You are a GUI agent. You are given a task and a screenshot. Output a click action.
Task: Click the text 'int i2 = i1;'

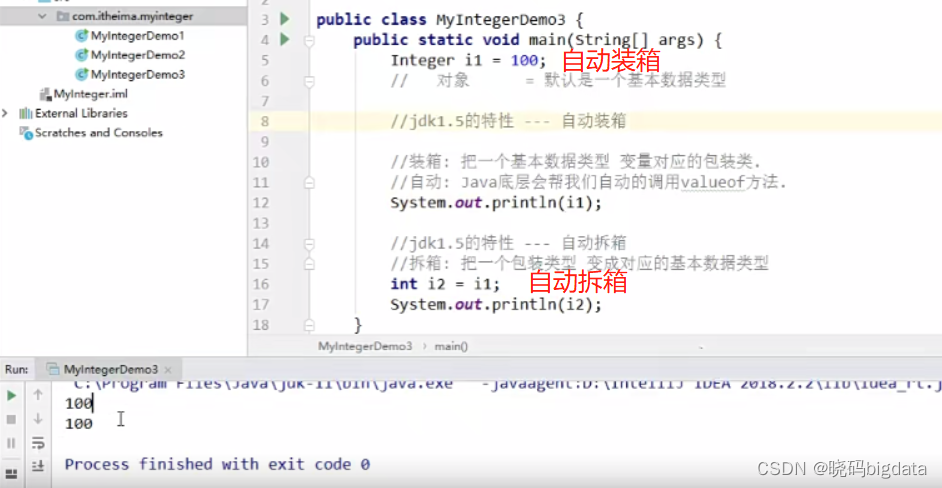click(x=445, y=284)
